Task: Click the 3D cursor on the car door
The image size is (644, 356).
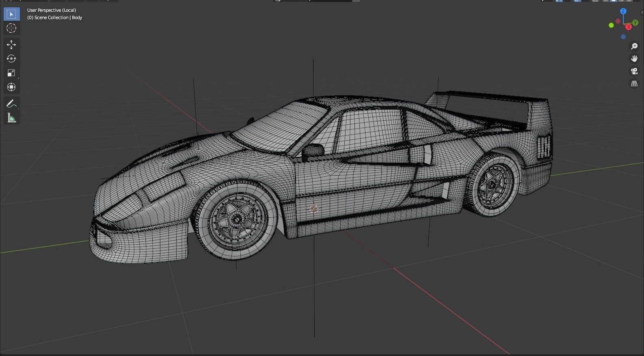Action: pyautogui.click(x=314, y=209)
